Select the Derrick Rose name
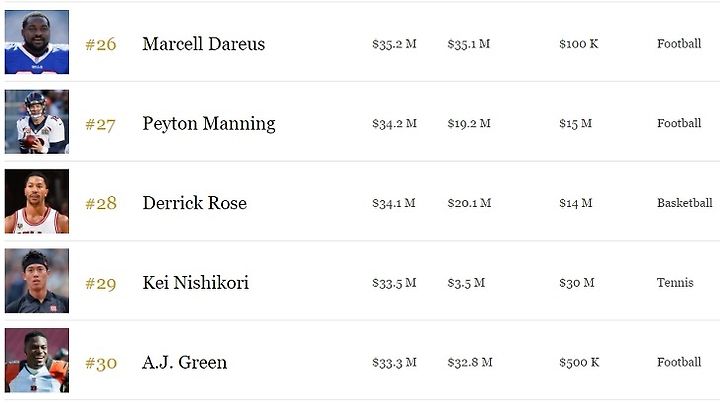The height and width of the screenshot is (404, 720). 195,203
